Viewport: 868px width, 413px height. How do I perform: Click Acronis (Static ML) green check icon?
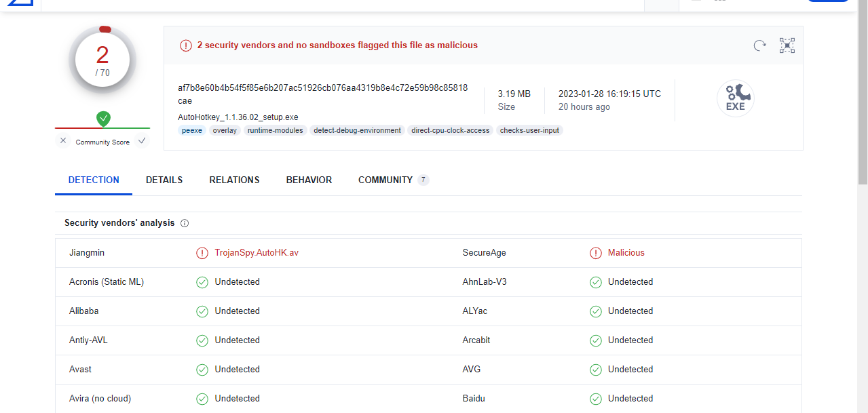coord(202,282)
